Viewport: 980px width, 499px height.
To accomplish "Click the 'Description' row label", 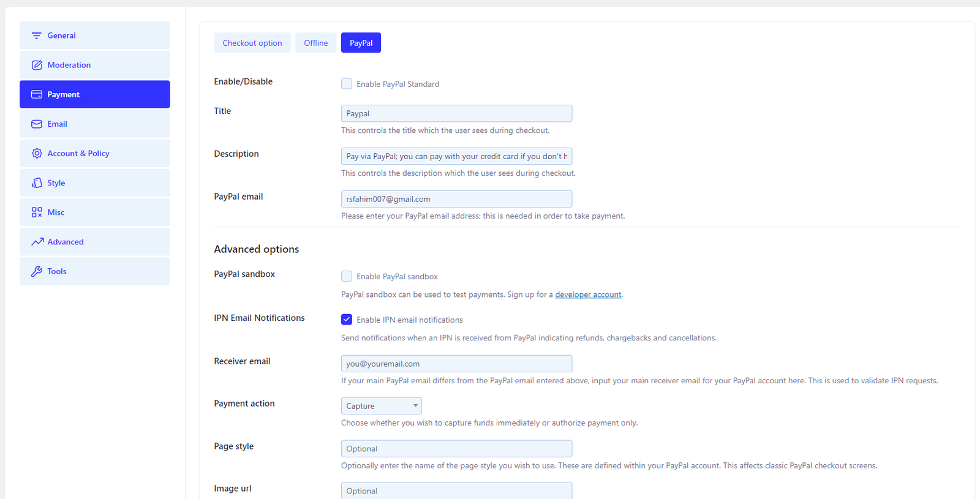I will [236, 154].
